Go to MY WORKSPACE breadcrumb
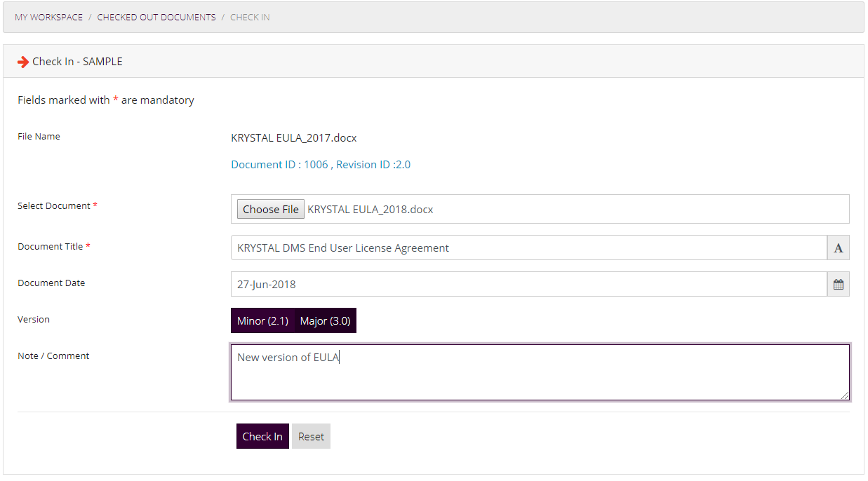Viewport: 868px width, 481px height. (x=48, y=17)
